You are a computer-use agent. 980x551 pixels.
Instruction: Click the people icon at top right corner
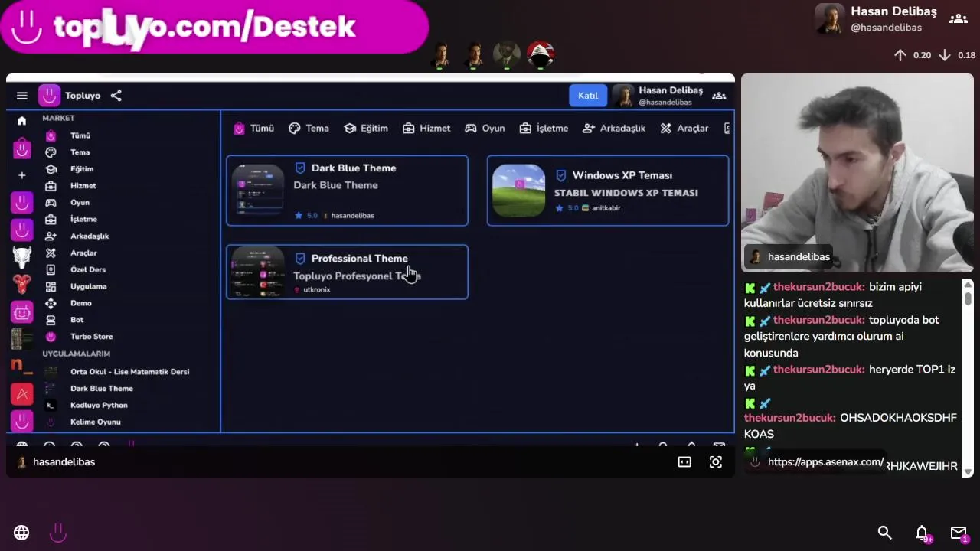(958, 19)
